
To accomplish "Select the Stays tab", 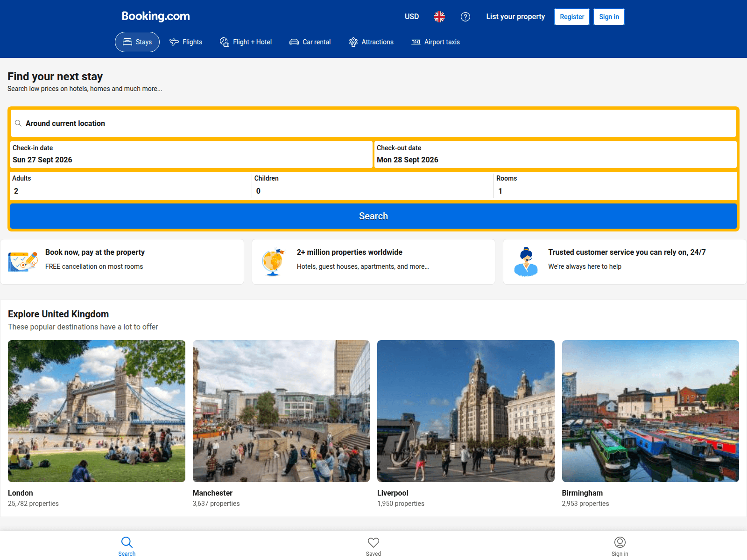I will [137, 42].
